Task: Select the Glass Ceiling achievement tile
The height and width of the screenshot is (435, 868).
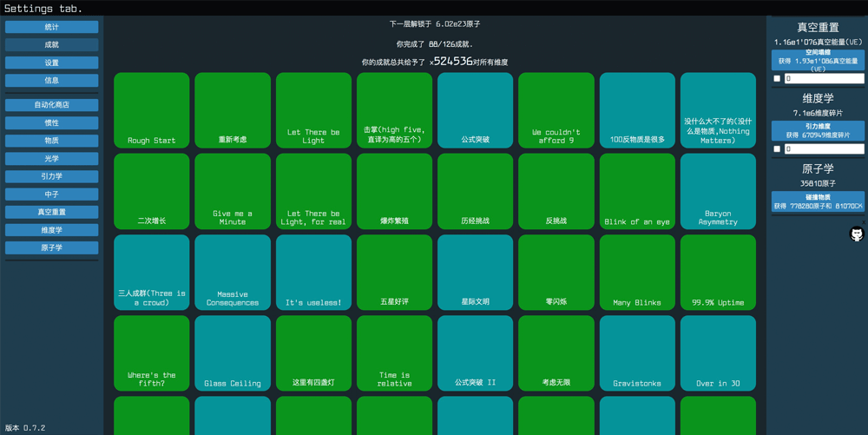Action: (233, 353)
